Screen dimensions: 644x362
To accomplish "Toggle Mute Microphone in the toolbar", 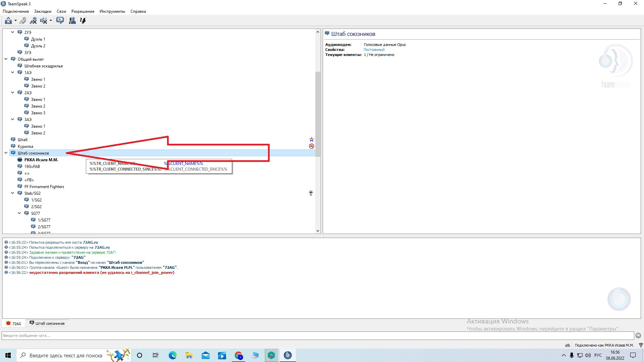I will [33, 21].
